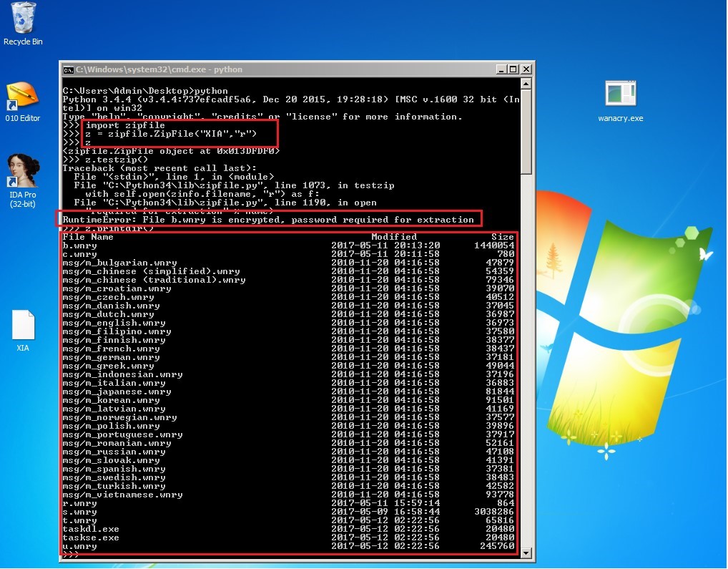Click the taskdl.exe file name
Image resolution: width=728 pixels, height=569 pixels.
click(x=91, y=529)
